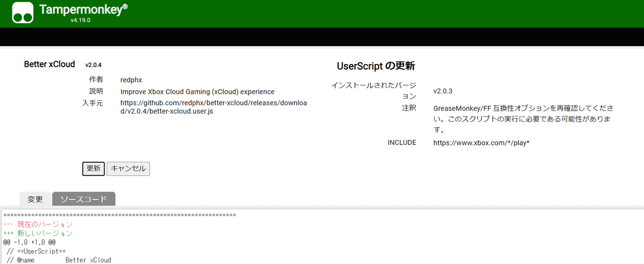This screenshot has height=264, width=644.
Task: Click the v2.0.4 version next to script name
Action: point(93,65)
